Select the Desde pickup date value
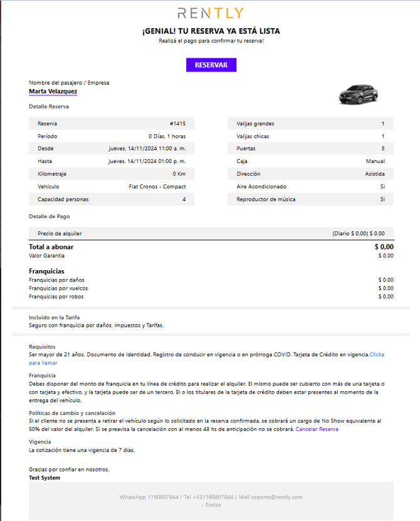This screenshot has width=420, height=521. (x=147, y=149)
